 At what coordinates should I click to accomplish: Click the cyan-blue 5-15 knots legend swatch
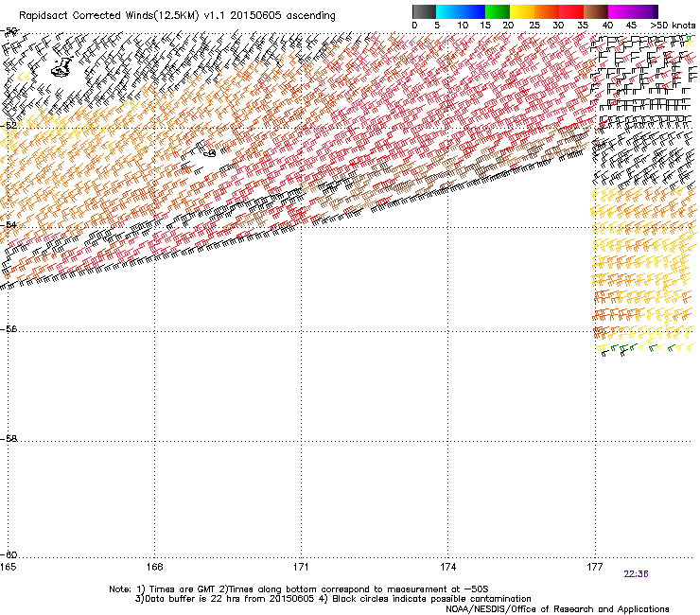pyautogui.click(x=461, y=11)
